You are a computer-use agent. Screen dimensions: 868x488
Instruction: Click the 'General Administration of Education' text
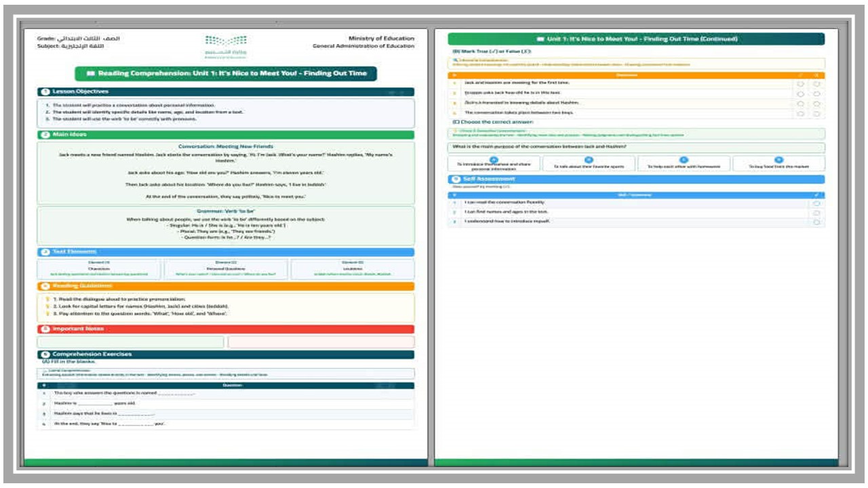[x=363, y=47]
